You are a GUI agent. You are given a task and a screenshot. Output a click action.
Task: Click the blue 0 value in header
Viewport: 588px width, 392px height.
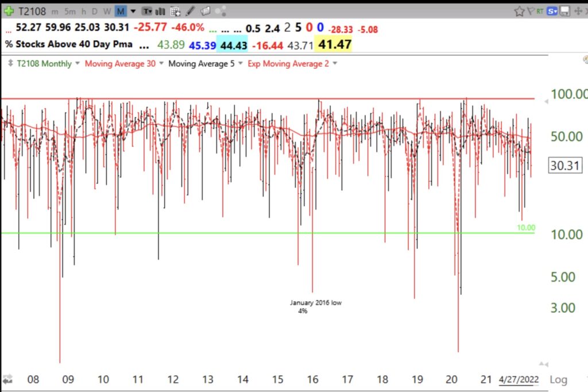(x=320, y=28)
